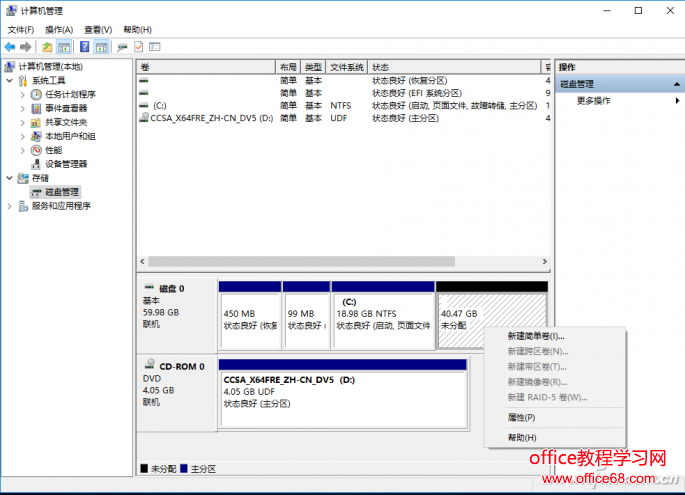Image resolution: width=685 pixels, height=495 pixels.
Task: Select the CCSA_X64FRE_ZH-CN_DV5 (D:) volume row
Action: 343,118
